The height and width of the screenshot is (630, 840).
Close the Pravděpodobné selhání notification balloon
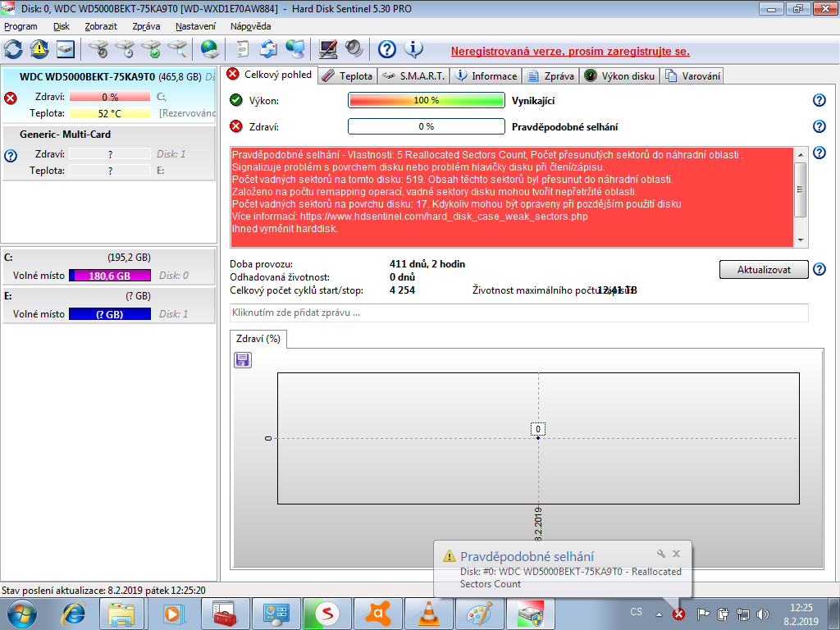point(676,554)
